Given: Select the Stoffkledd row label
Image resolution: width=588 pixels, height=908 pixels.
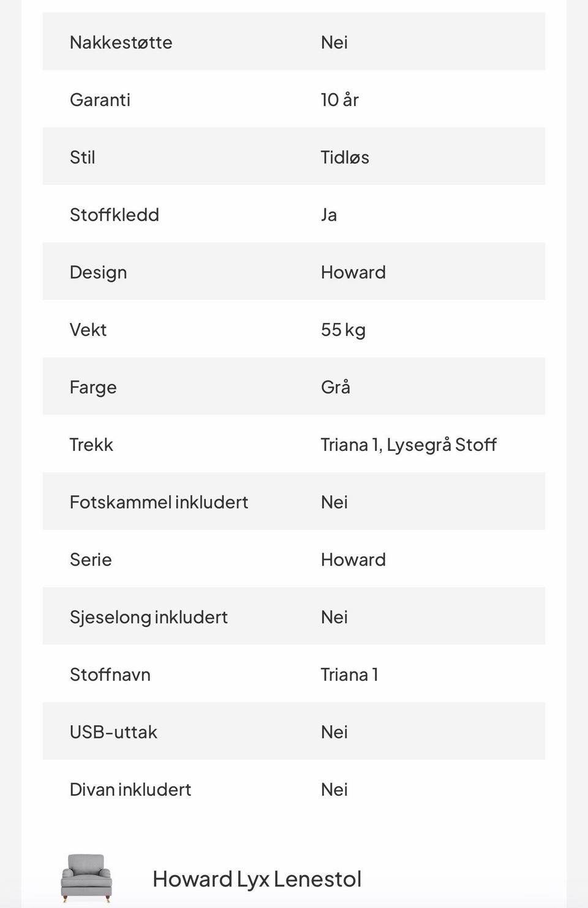Looking at the screenshot, I should coord(115,214).
